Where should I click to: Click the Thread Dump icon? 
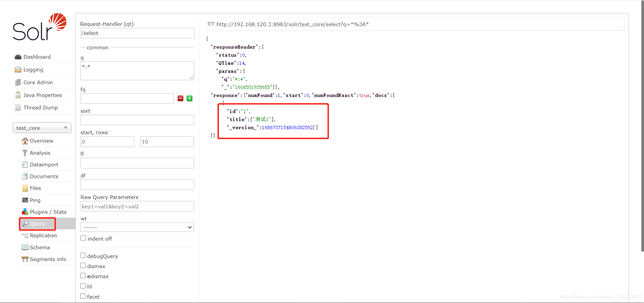pos(18,108)
